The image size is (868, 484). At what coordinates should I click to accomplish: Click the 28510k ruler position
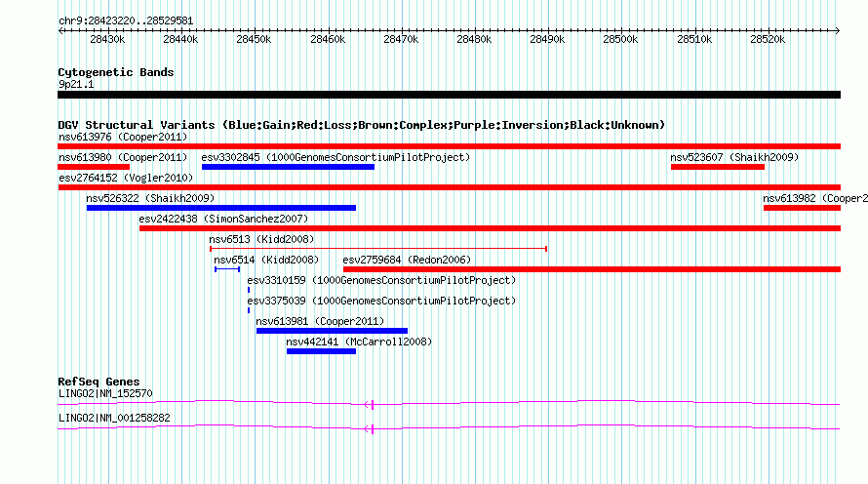(694, 39)
